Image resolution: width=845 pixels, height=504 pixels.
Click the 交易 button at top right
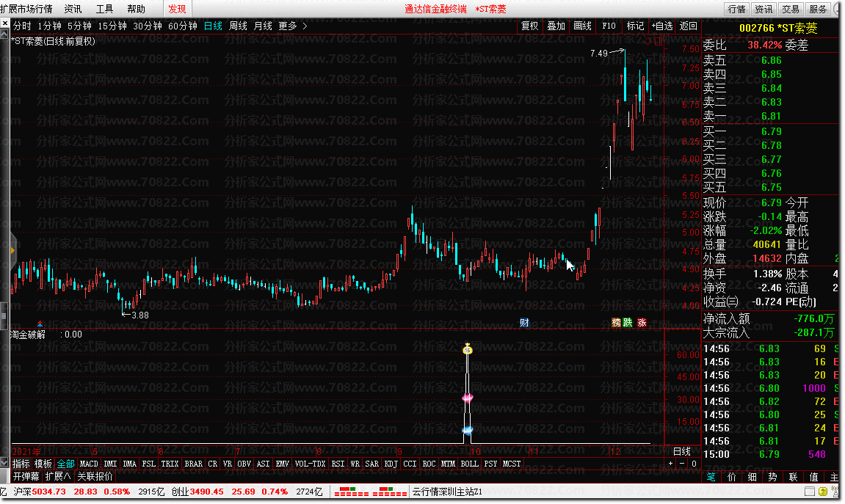[x=791, y=9]
